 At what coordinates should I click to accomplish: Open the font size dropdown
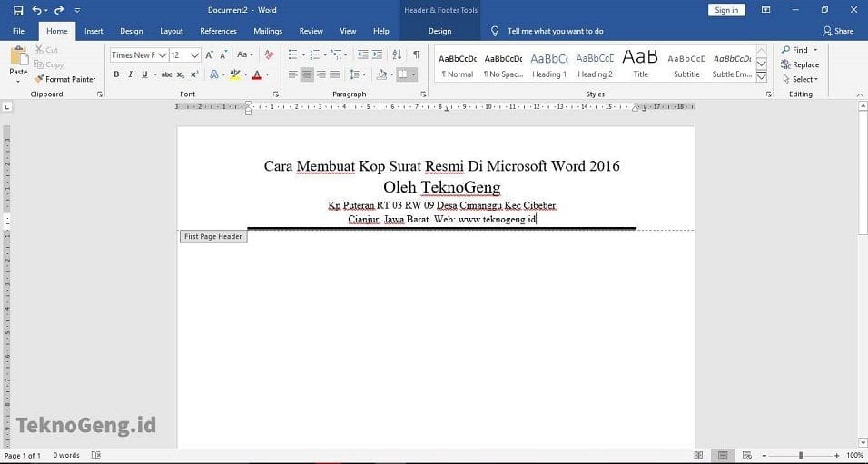click(x=195, y=54)
